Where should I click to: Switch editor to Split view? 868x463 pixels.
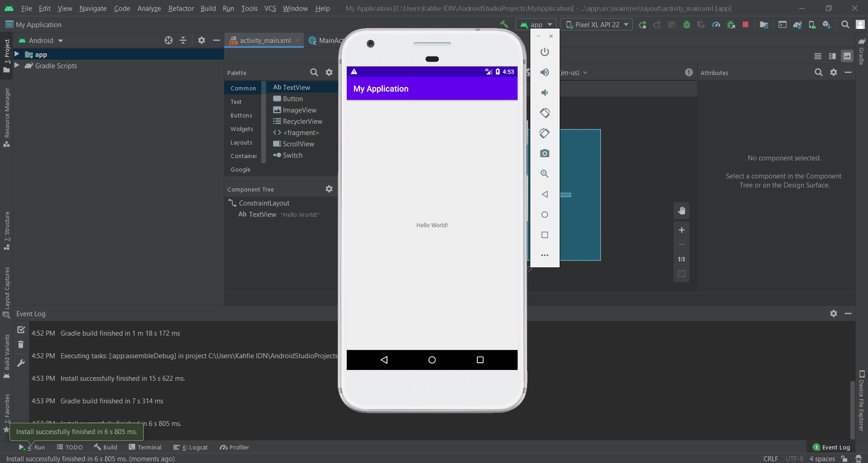point(832,56)
